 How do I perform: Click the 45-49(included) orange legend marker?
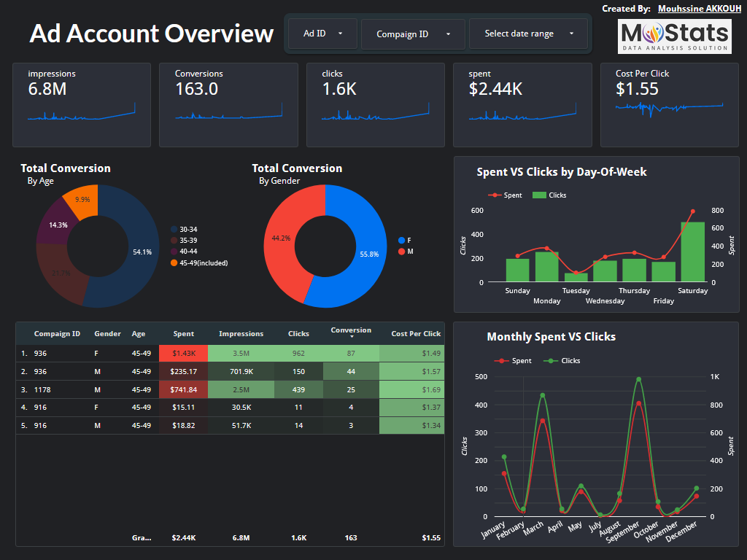174,262
